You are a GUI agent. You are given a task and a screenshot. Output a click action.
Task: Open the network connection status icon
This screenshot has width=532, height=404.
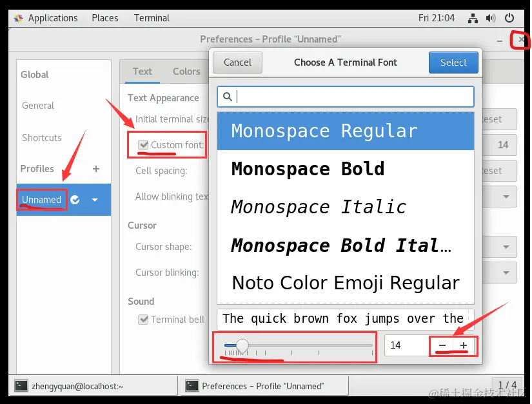click(473, 18)
